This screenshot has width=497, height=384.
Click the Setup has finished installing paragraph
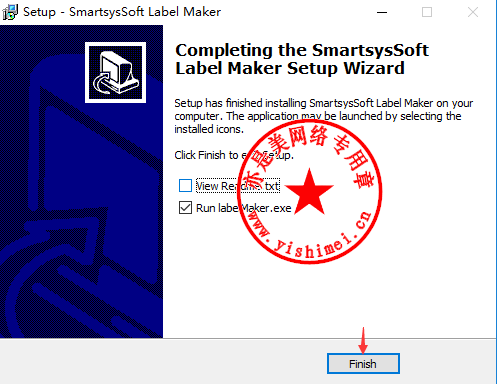[x=324, y=116]
